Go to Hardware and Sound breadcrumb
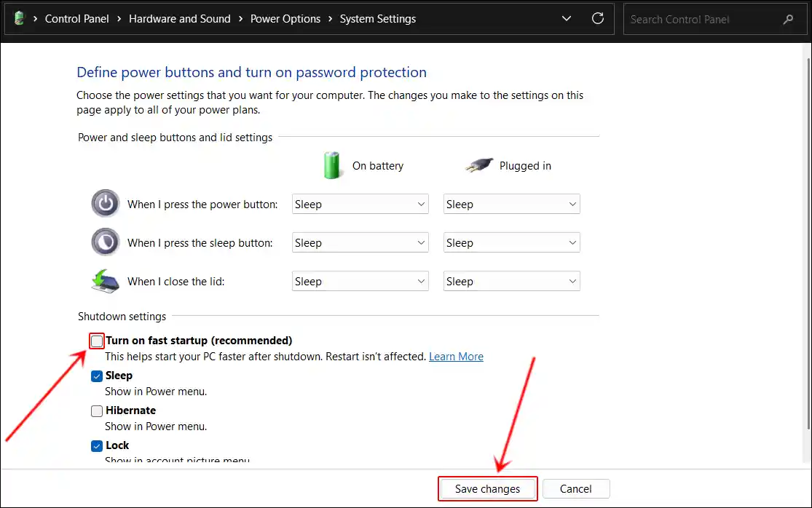Image resolution: width=812 pixels, height=508 pixels. click(x=180, y=19)
